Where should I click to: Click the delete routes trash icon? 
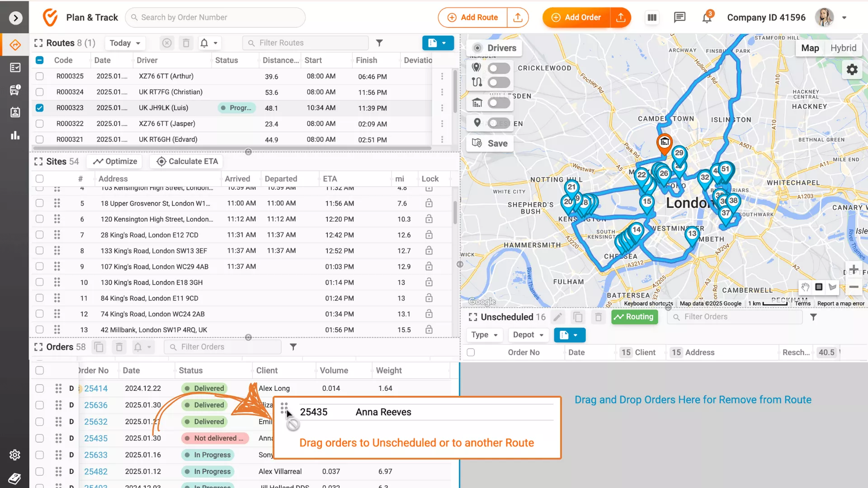click(186, 43)
